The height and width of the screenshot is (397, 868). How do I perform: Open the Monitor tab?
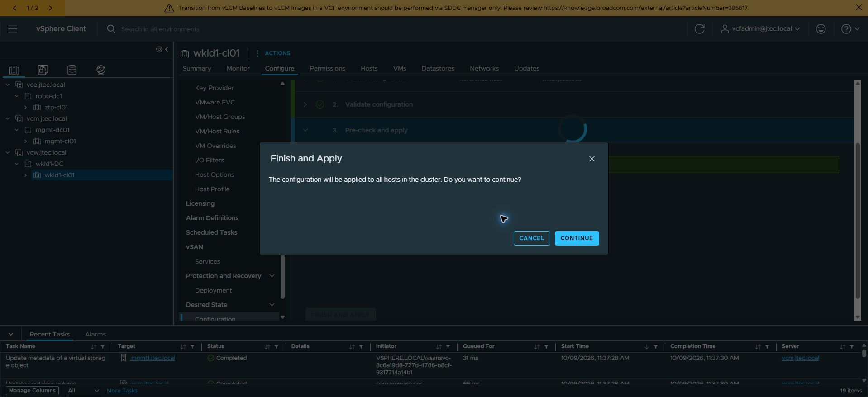click(238, 68)
